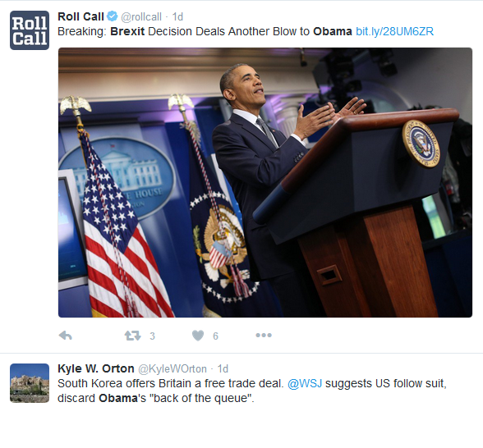
Task: Click the Breaking Brexit Decision tweet text
Action: coord(205,31)
